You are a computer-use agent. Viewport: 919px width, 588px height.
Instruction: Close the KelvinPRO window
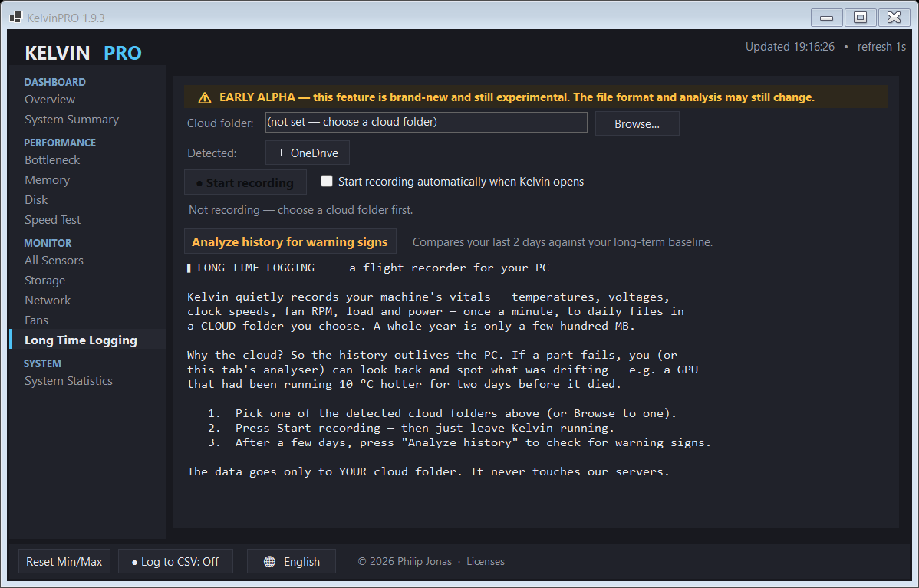(x=894, y=18)
